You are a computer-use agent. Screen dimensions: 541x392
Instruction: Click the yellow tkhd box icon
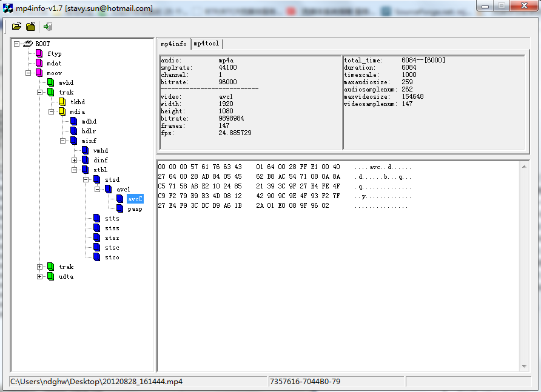(x=62, y=102)
